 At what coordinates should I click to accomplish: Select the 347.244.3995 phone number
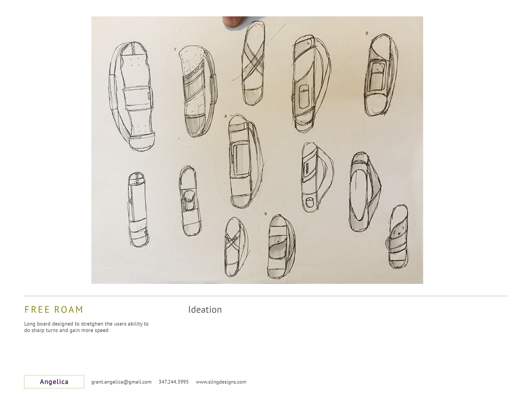click(x=173, y=382)
